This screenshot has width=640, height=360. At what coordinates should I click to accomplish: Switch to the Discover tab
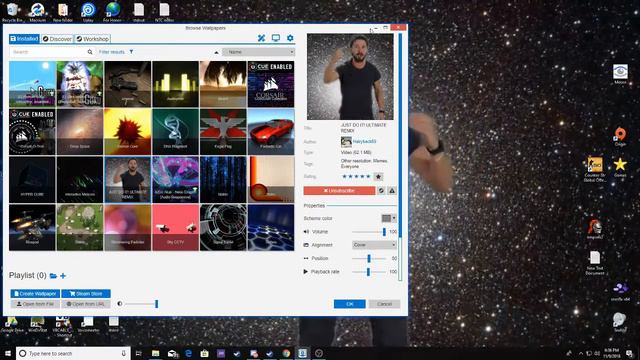(58, 39)
